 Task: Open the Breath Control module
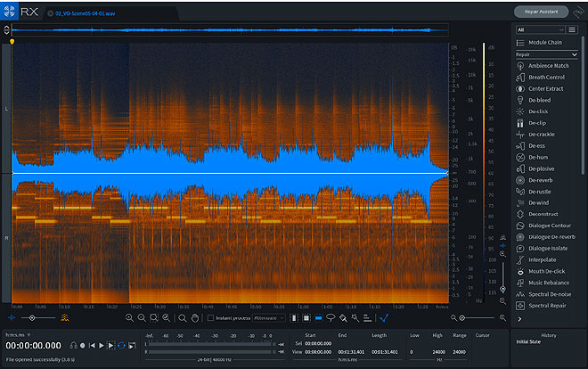[541, 78]
